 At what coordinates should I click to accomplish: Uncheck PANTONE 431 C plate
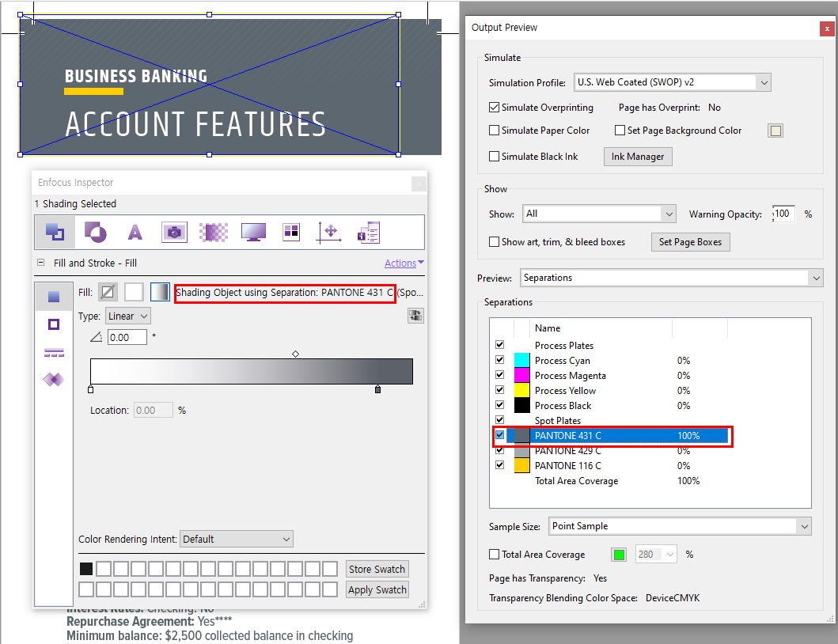[499, 435]
